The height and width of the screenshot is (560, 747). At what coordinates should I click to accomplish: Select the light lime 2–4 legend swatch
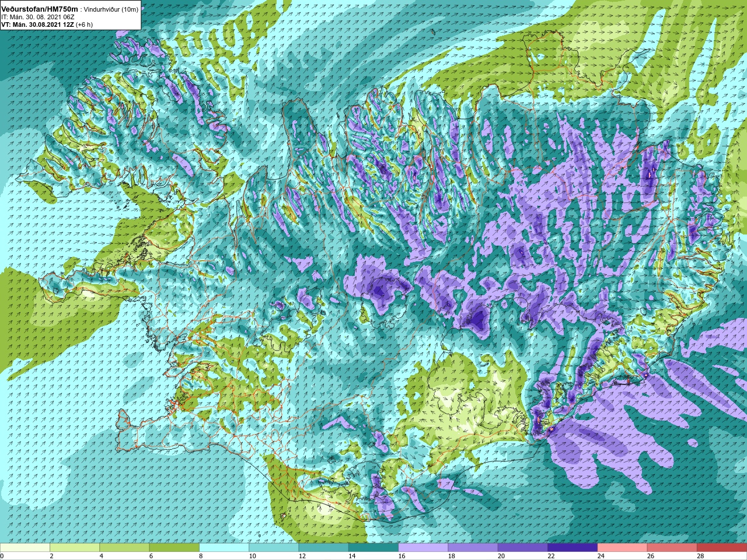[x=75, y=547]
